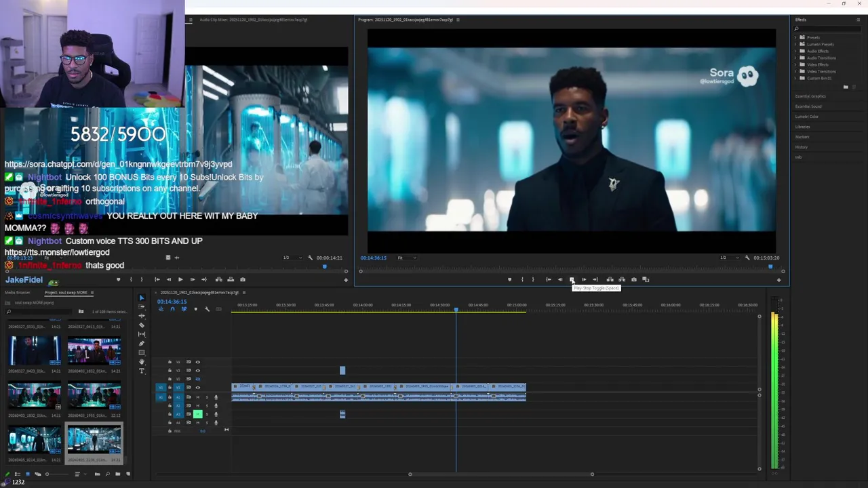Toggle V3 track output eye
The width and height of the screenshot is (868, 488).
pyautogui.click(x=198, y=371)
